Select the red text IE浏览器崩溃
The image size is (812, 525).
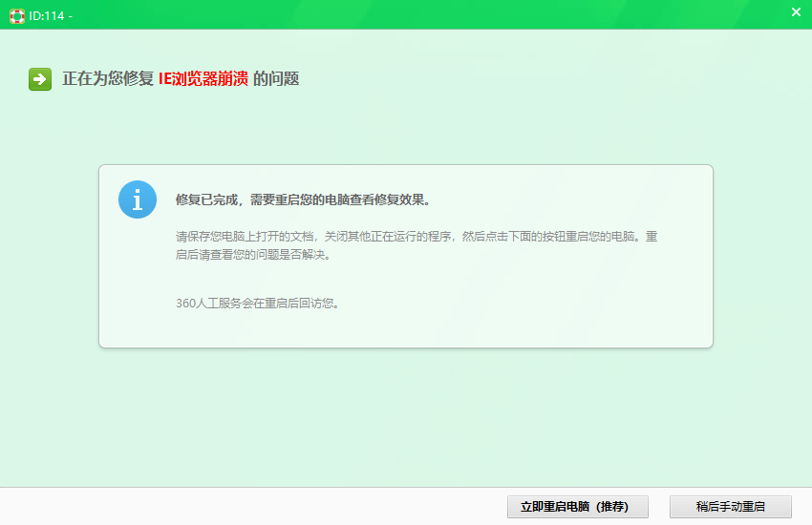(x=203, y=78)
